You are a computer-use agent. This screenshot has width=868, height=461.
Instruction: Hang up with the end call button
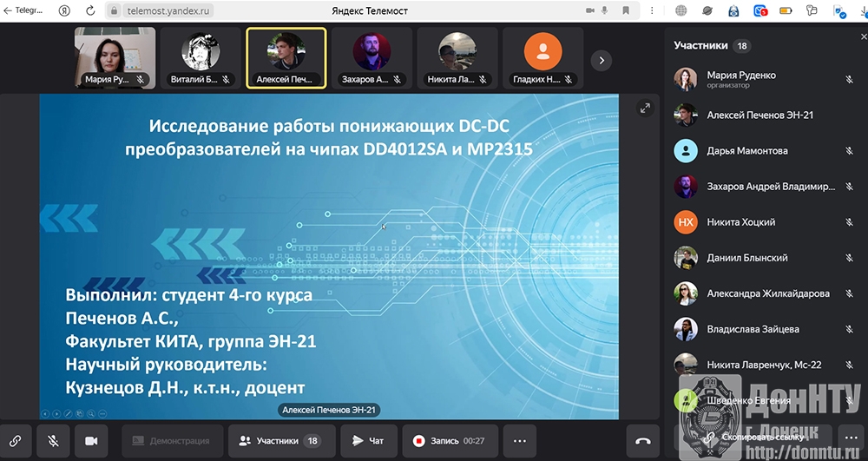(642, 441)
